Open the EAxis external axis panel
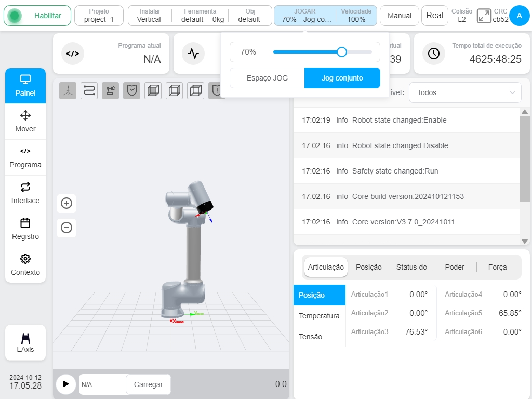Viewport: 532px width, 399px height. (x=25, y=343)
